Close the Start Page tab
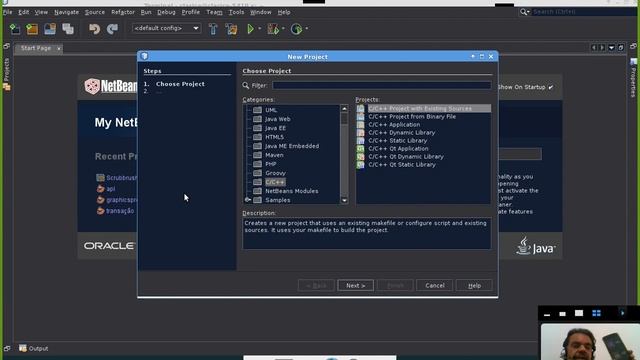The image size is (640, 360). point(59,49)
